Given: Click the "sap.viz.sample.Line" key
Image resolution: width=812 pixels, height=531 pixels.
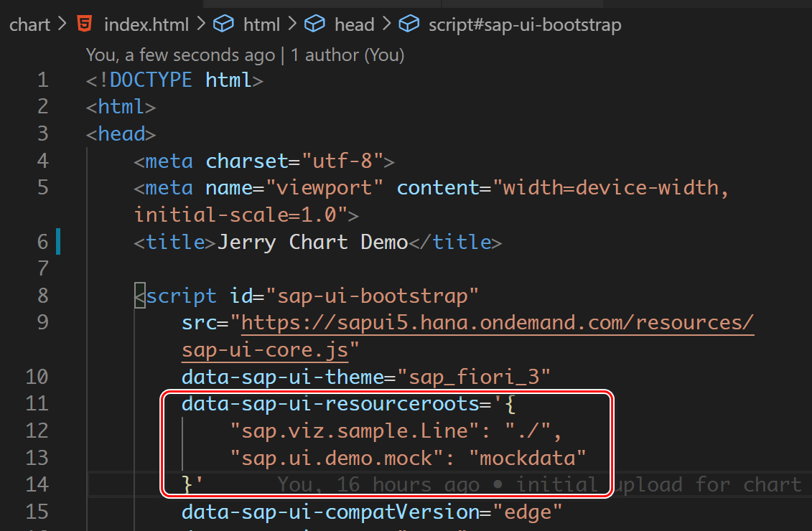Looking at the screenshot, I should pos(354,431).
